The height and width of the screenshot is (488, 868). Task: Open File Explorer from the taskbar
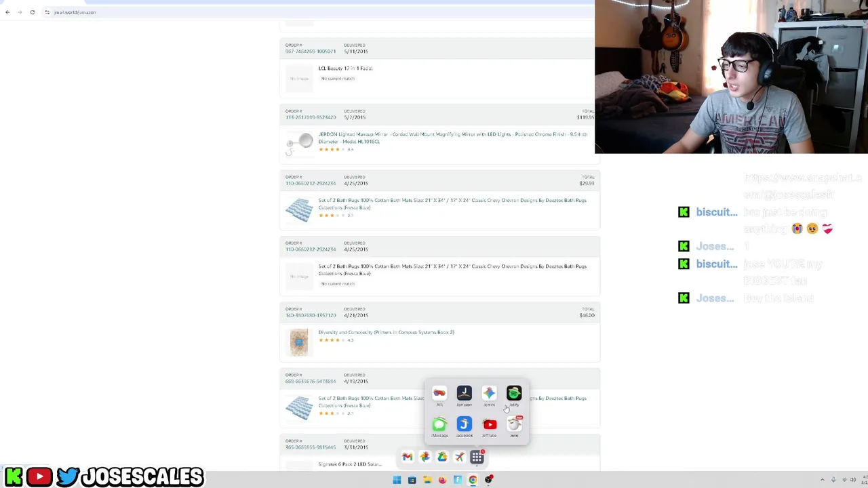(427, 480)
